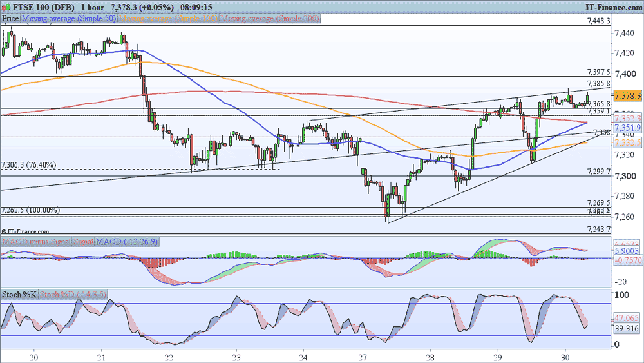Image resolution: width=644 pixels, height=363 pixels.
Task: Click the 7,320 price axis value
Action: [x=624, y=155]
